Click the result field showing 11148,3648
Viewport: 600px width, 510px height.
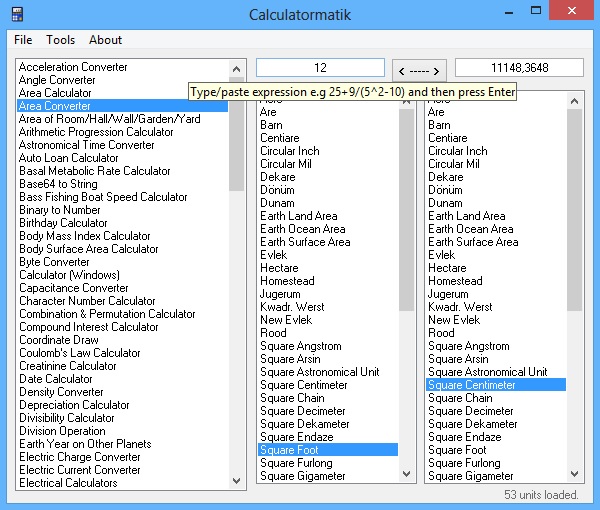(518, 68)
